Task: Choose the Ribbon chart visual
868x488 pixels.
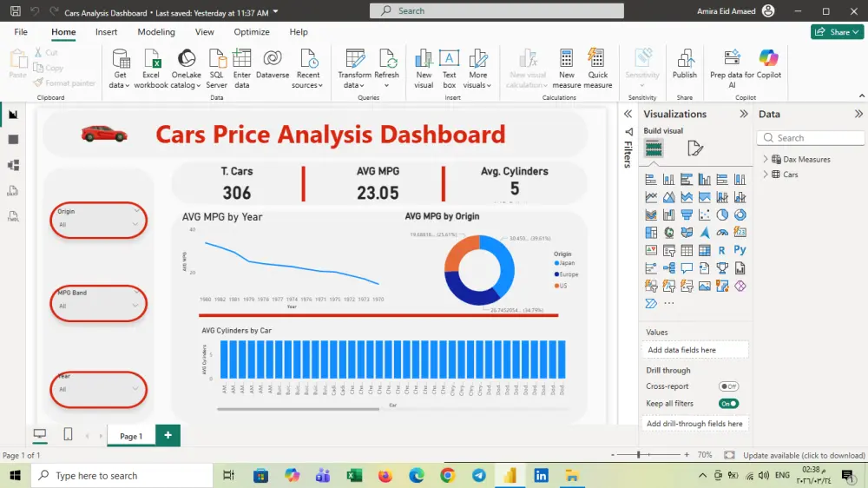Action: click(x=651, y=215)
